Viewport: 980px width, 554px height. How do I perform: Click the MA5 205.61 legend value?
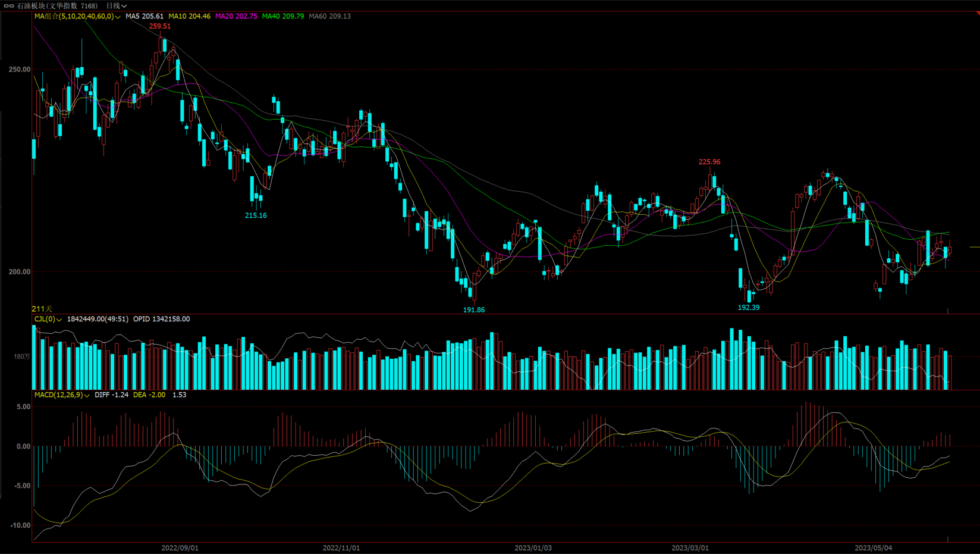click(145, 16)
